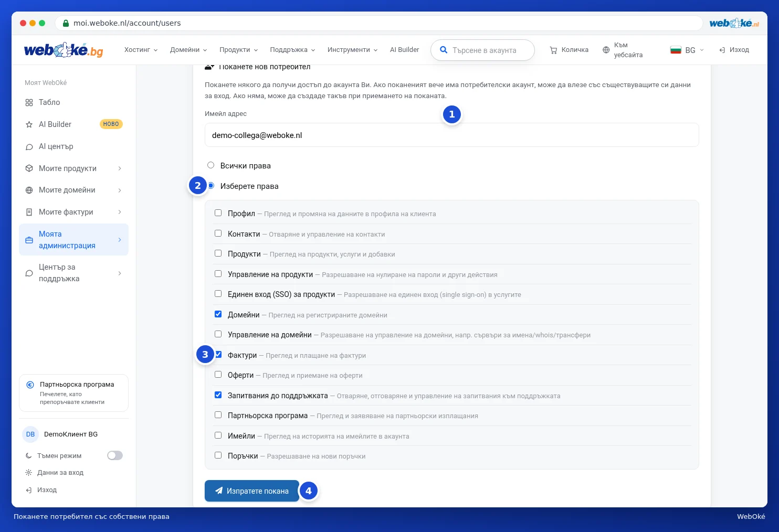The image size is (779, 532).
Task: Click the Количка shopping cart icon
Action: [553, 50]
